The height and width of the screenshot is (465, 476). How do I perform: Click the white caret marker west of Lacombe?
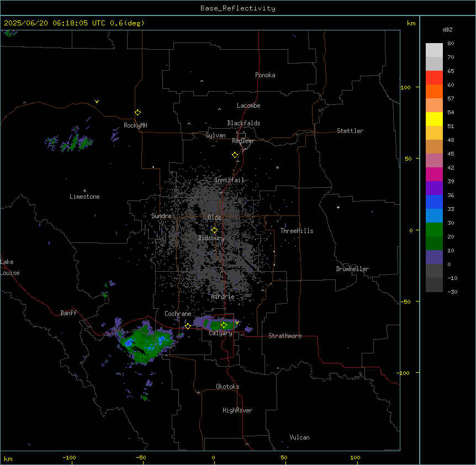click(219, 109)
